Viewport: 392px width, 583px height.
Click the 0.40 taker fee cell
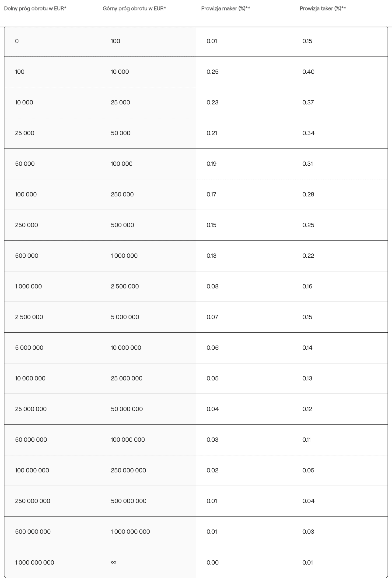click(x=308, y=72)
